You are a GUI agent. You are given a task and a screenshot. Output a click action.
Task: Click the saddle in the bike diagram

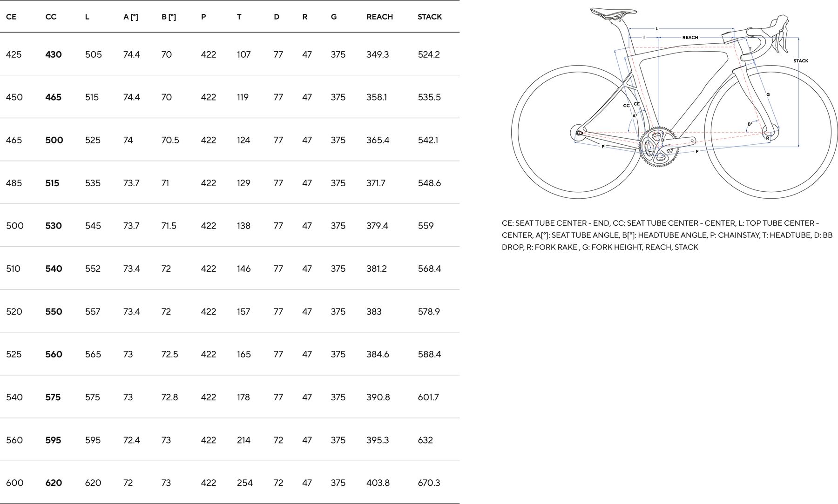click(x=613, y=13)
